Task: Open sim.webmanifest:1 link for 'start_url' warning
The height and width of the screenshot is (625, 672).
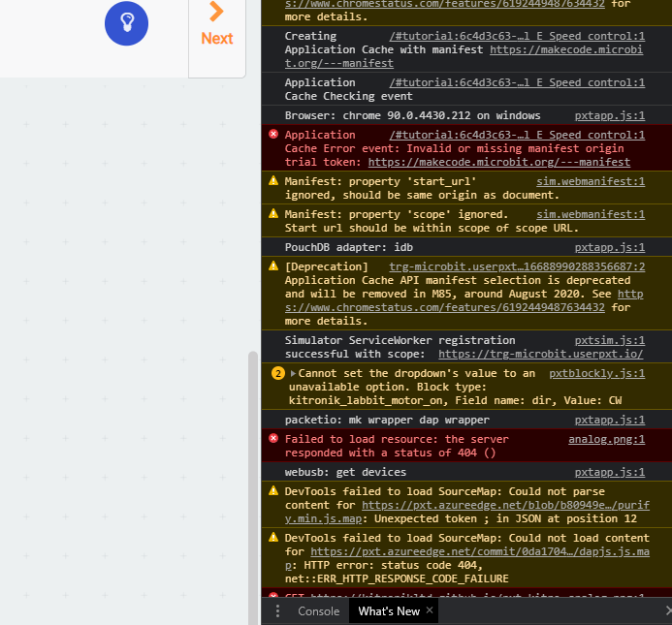Action: pos(591,181)
